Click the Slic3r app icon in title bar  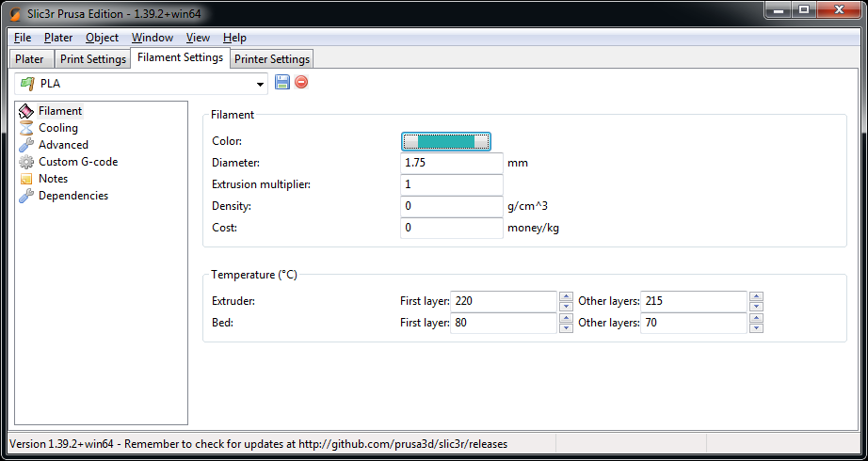tap(16, 13)
